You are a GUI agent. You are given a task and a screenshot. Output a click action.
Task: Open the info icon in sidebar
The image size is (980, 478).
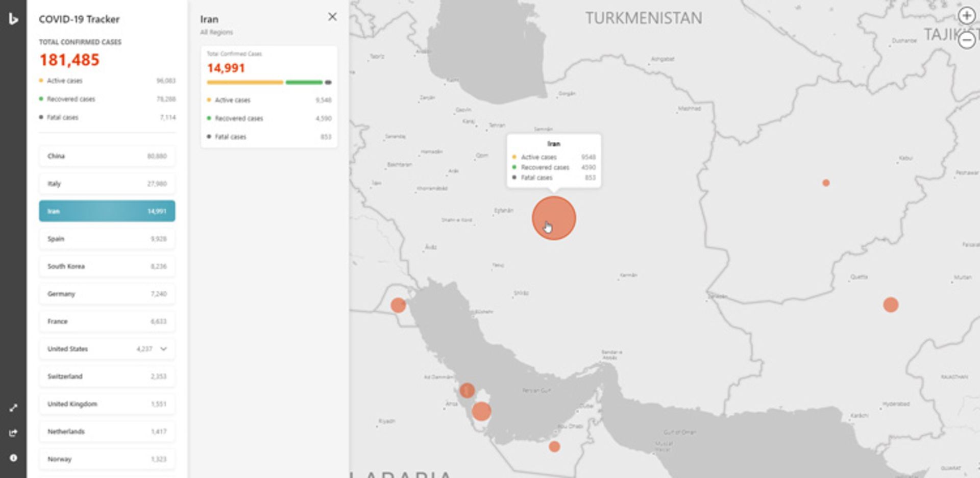(x=13, y=458)
